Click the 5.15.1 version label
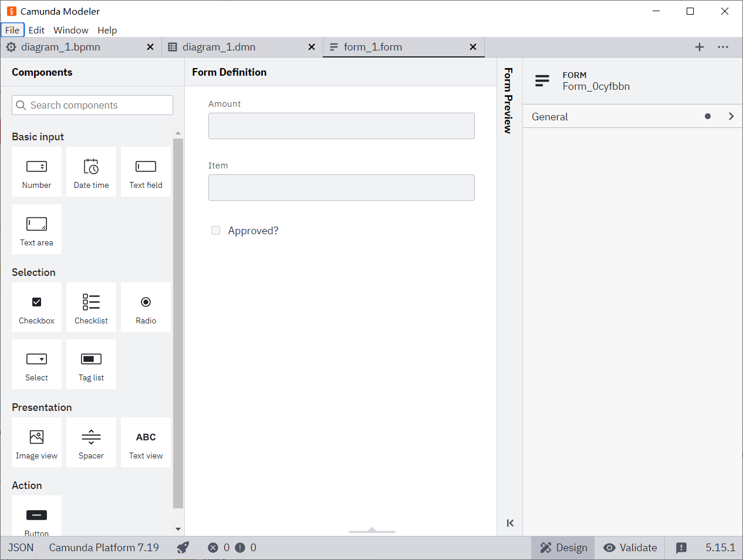 720,548
